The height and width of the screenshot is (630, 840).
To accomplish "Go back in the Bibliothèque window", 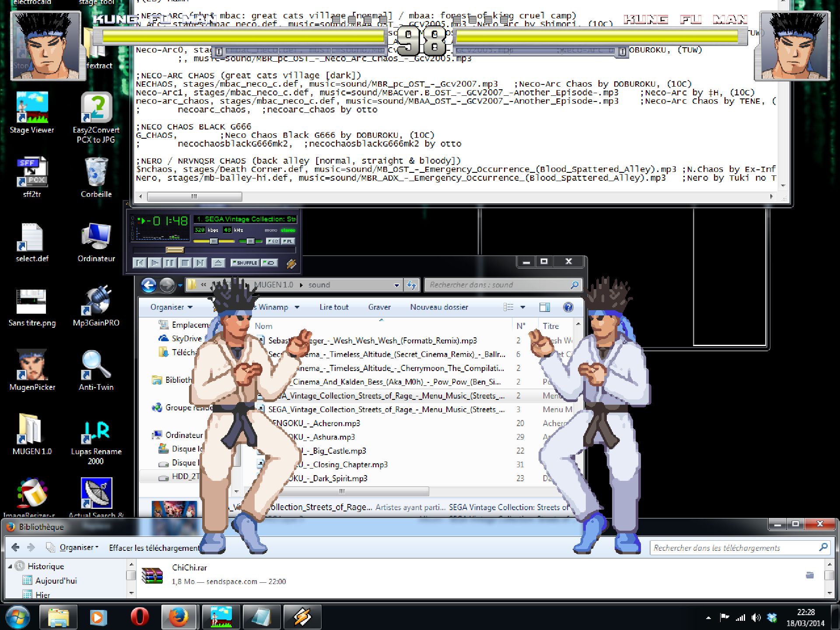I will coord(15,547).
